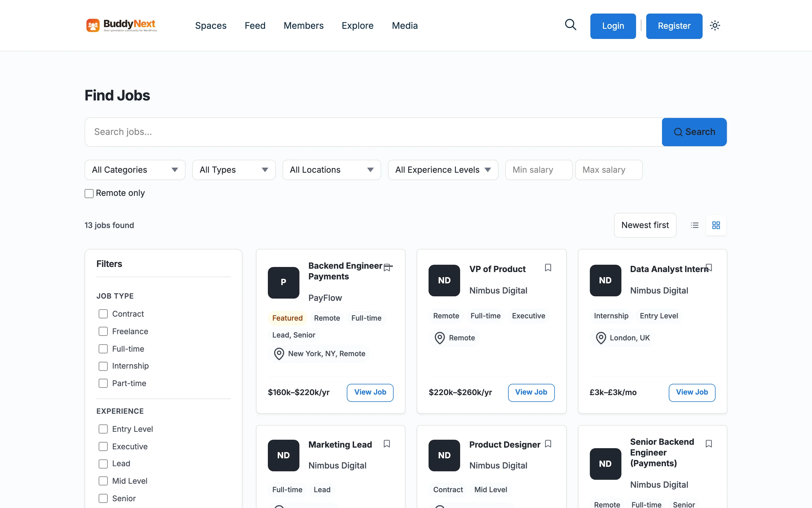Open the All Locations dropdown
Screen dimensions: 812x508
[x=332, y=170]
